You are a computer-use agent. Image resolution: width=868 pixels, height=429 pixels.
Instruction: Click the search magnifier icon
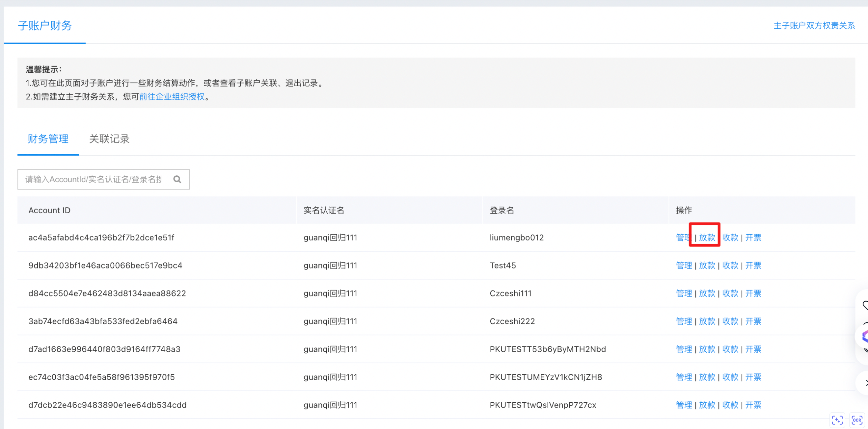(177, 180)
